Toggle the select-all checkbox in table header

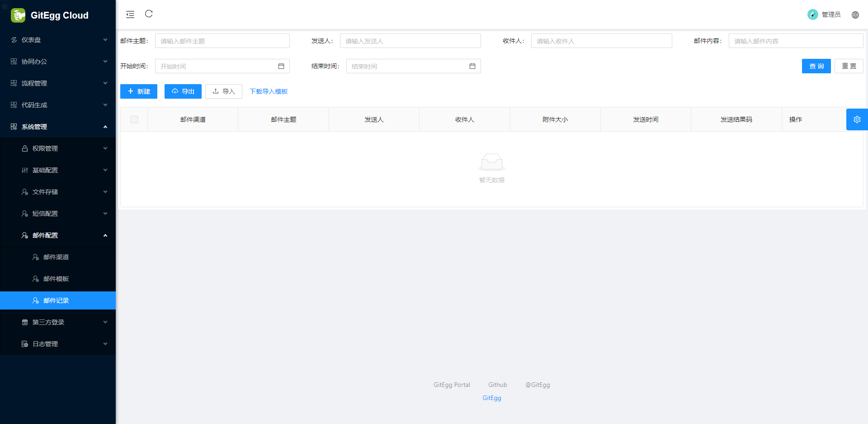tap(134, 119)
